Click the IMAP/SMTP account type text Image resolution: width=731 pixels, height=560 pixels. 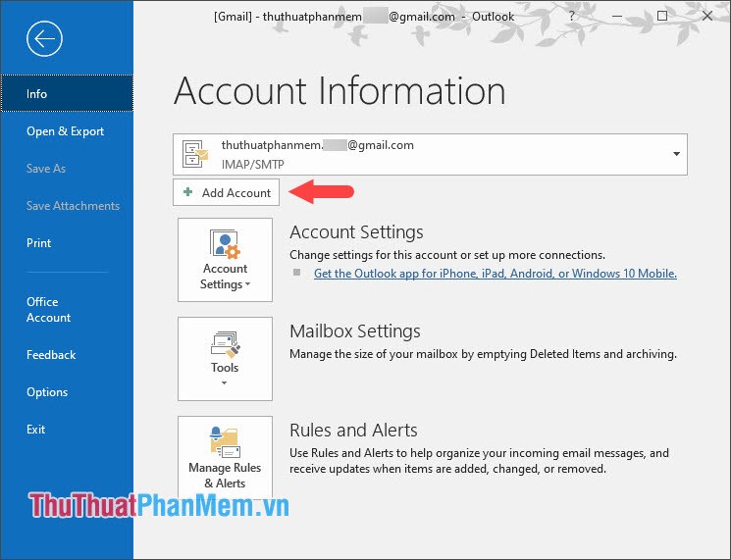click(253, 165)
